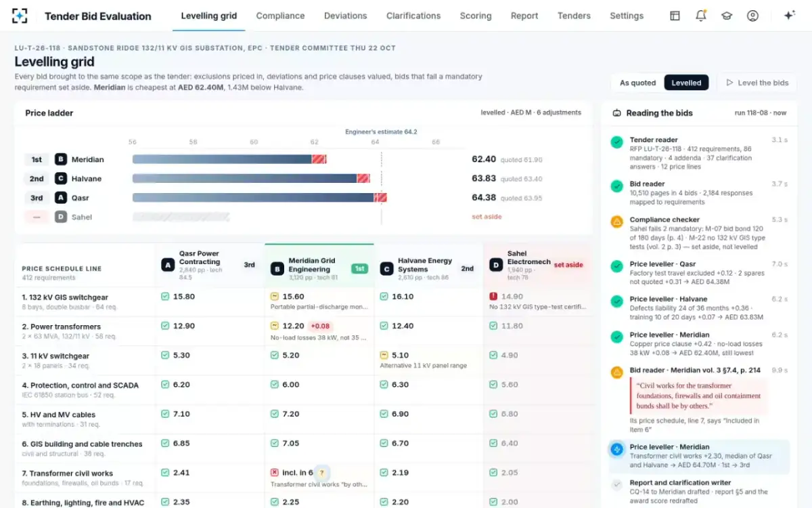This screenshot has height=508, width=812.
Task: Open the notifications bell
Action: pyautogui.click(x=700, y=16)
